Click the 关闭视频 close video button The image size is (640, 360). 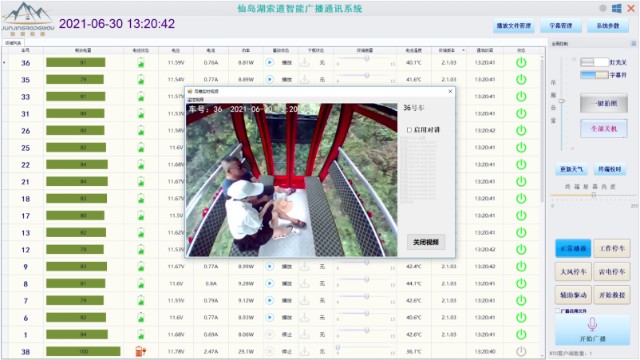pyautogui.click(x=426, y=242)
